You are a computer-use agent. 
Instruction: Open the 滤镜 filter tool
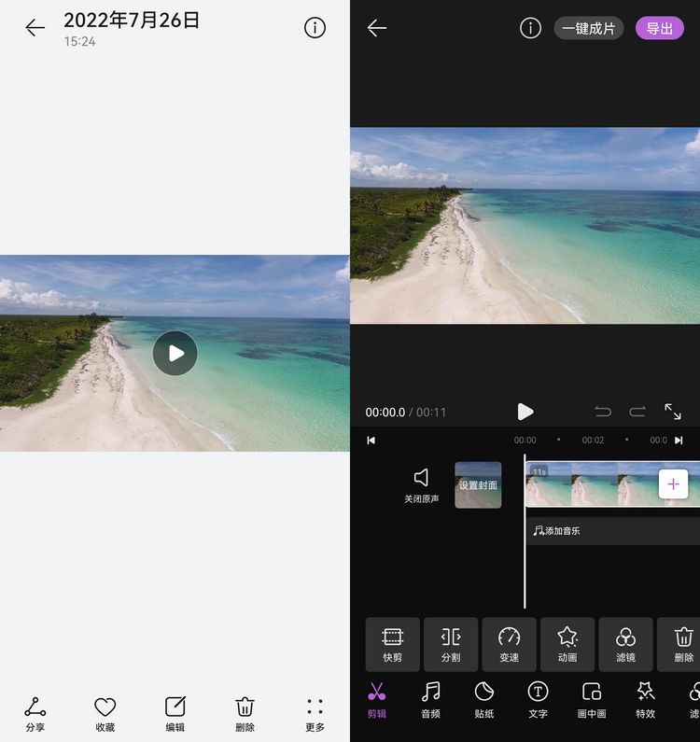pos(625,645)
